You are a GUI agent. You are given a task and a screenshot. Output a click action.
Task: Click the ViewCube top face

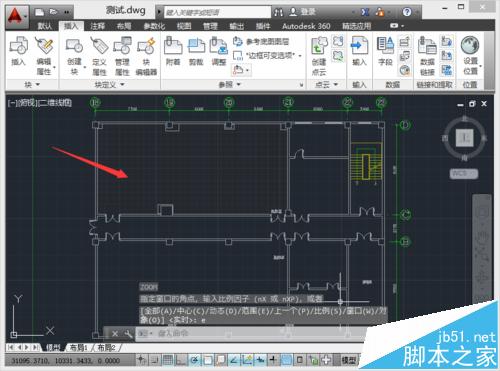click(465, 137)
